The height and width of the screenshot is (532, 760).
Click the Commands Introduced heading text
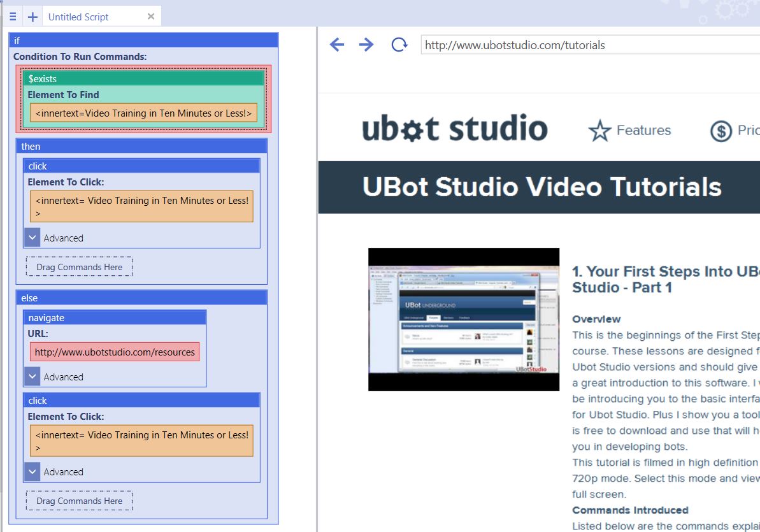pos(630,510)
